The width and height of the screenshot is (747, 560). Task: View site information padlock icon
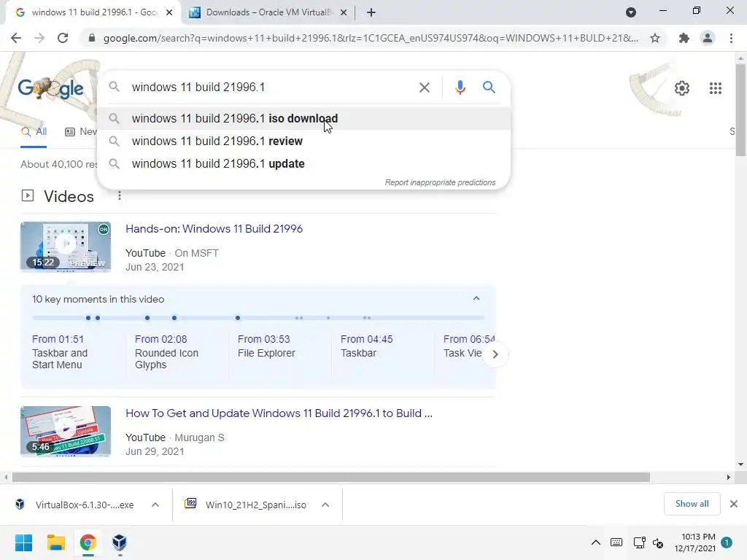coord(92,38)
